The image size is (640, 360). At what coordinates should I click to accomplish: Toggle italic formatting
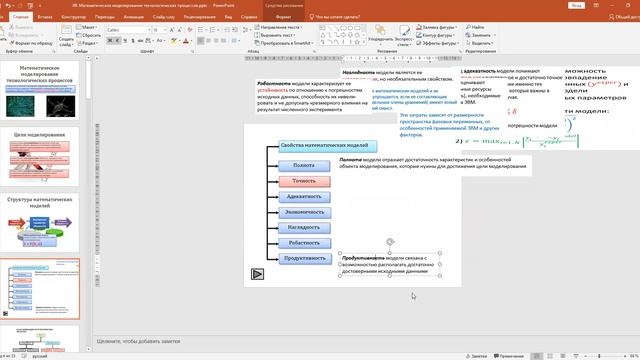click(117, 40)
